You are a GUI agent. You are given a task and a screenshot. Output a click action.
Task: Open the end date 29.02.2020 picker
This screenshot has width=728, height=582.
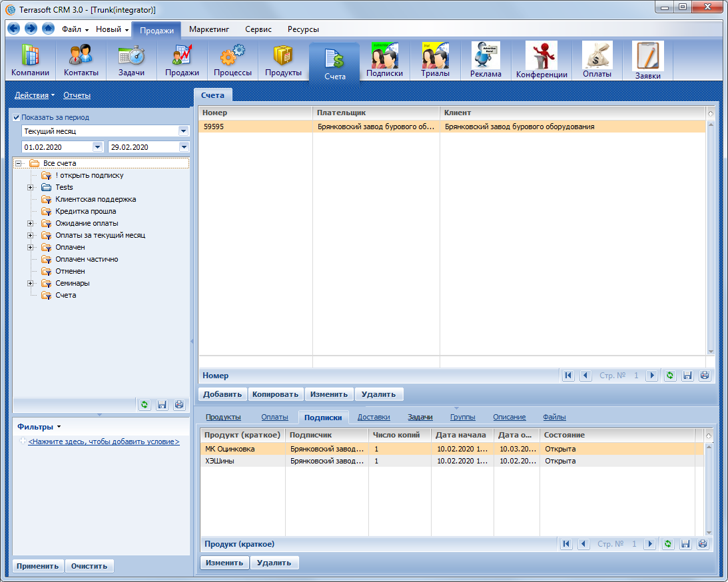tap(184, 147)
